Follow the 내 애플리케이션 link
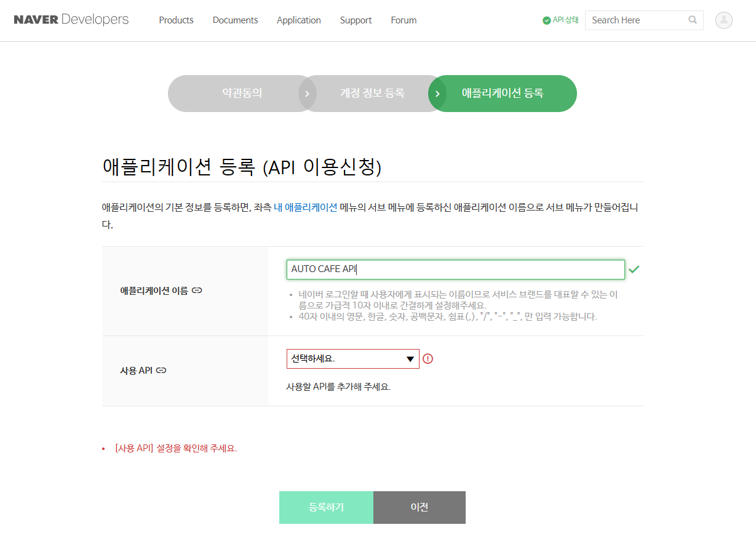The image size is (756, 538). tap(305, 207)
